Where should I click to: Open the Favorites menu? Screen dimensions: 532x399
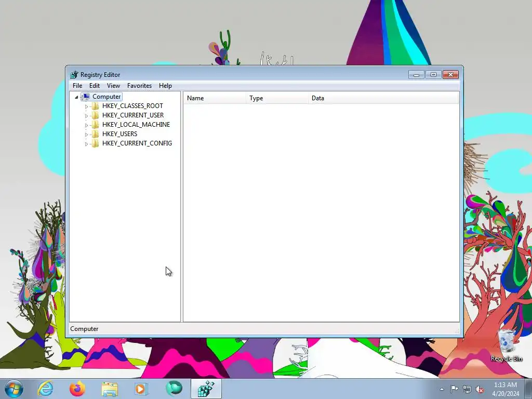139,86
